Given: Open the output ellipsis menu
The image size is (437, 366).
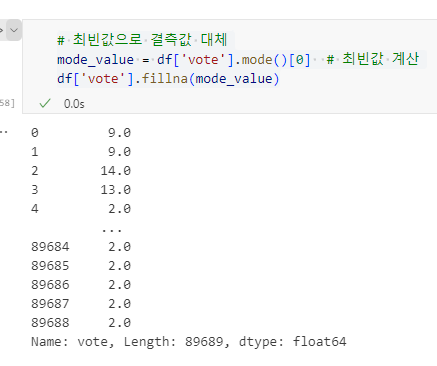Looking at the screenshot, I should pyautogui.click(x=4, y=132).
